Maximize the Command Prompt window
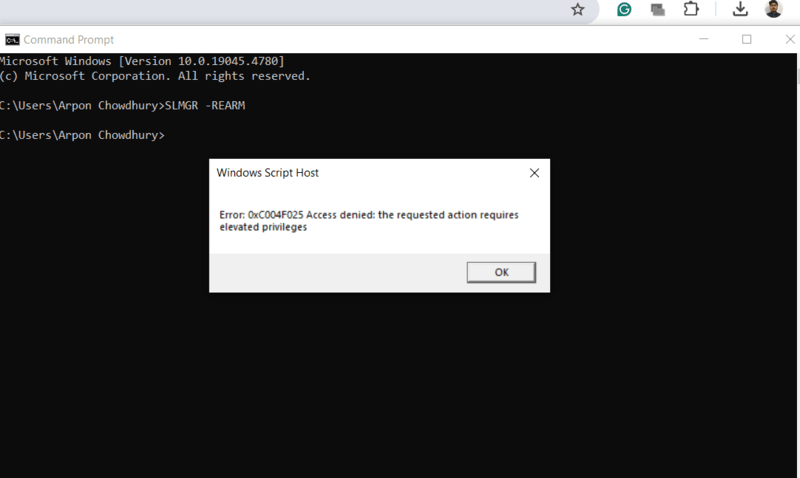Viewport: 800px width, 478px height. (746, 39)
